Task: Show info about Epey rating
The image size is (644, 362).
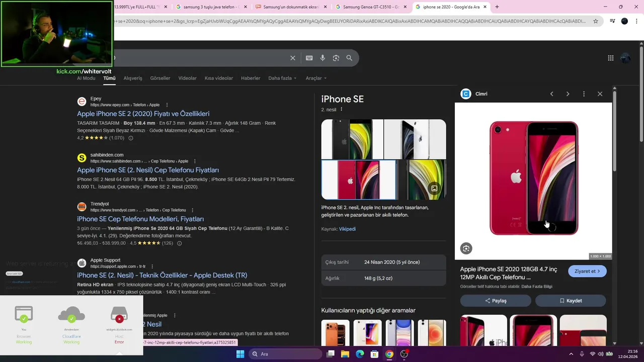Action: 131,138
